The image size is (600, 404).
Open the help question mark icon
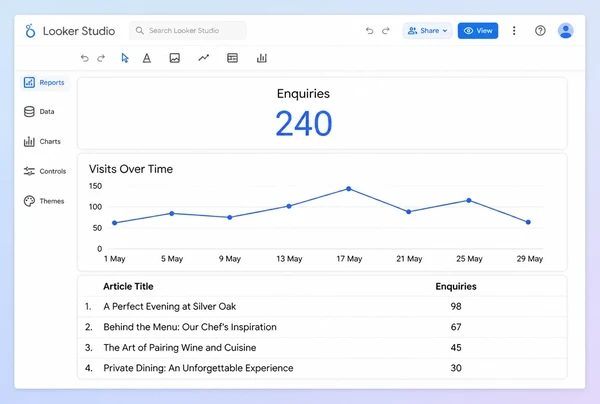pyautogui.click(x=540, y=31)
